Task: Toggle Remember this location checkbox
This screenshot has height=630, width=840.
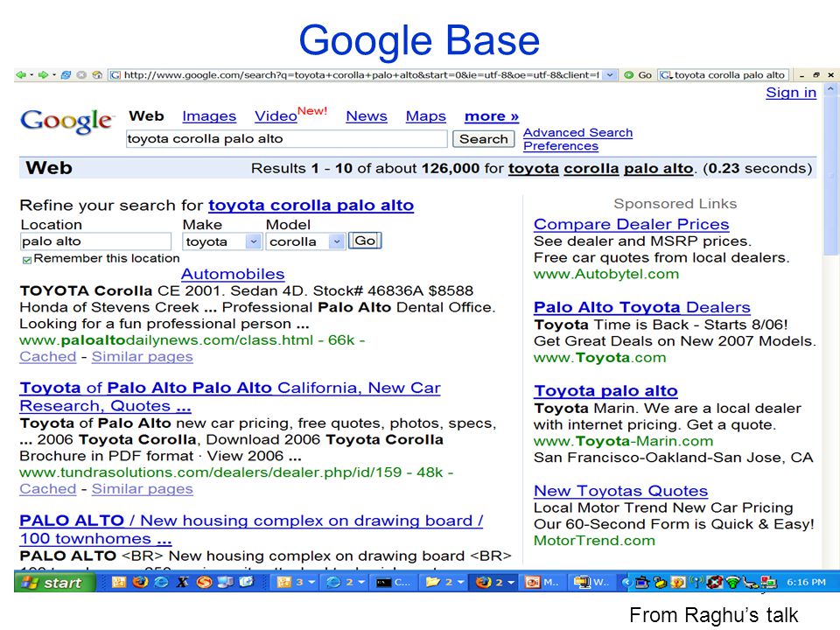Action: [x=26, y=261]
